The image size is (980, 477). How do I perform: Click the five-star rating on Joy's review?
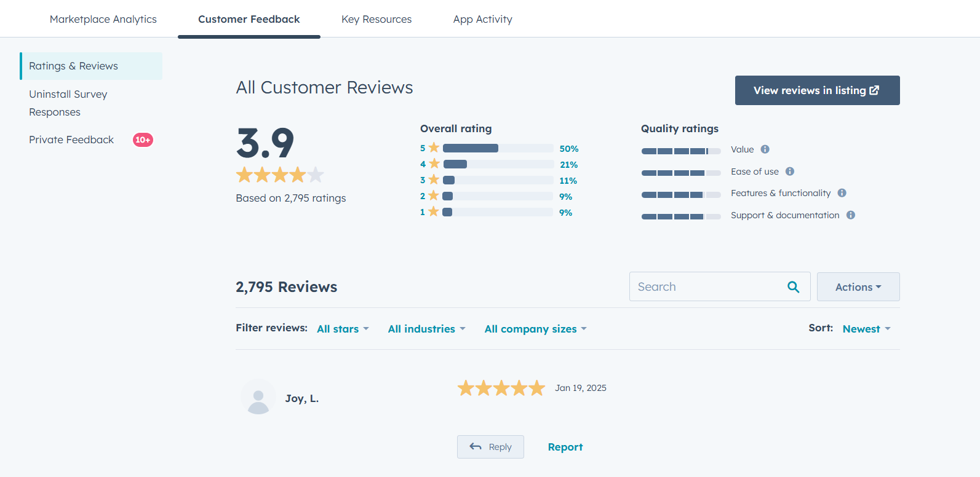coord(501,388)
